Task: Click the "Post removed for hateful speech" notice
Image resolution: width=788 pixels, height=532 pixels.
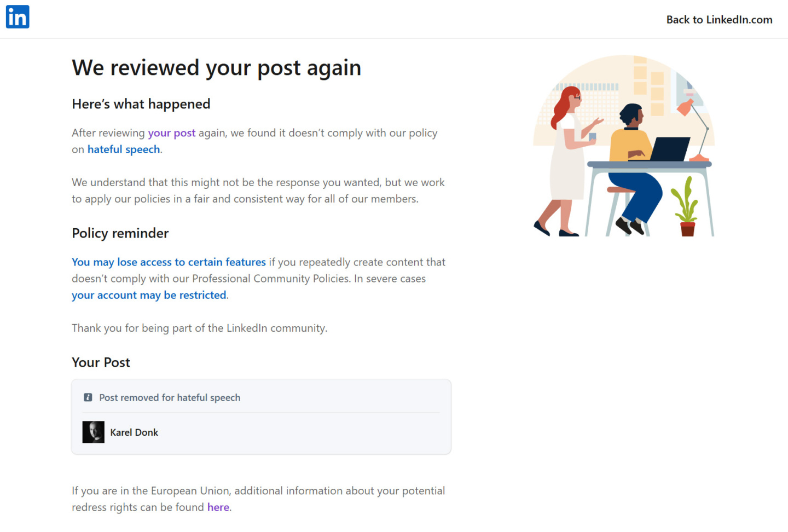Action: [x=170, y=398]
